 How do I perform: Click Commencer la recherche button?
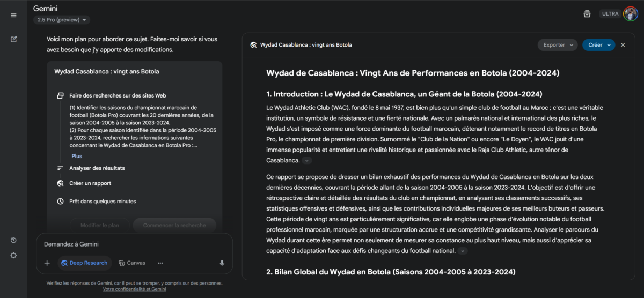click(x=174, y=225)
